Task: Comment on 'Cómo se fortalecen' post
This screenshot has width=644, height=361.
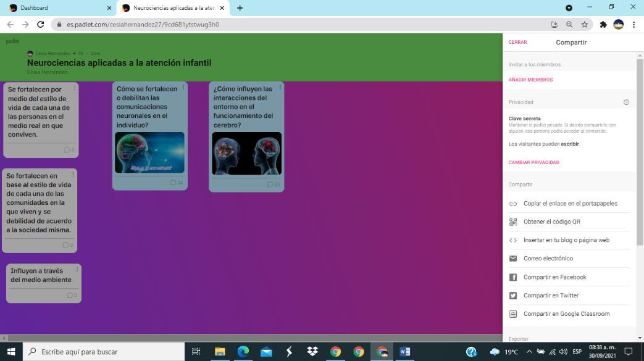Action: [x=176, y=182]
